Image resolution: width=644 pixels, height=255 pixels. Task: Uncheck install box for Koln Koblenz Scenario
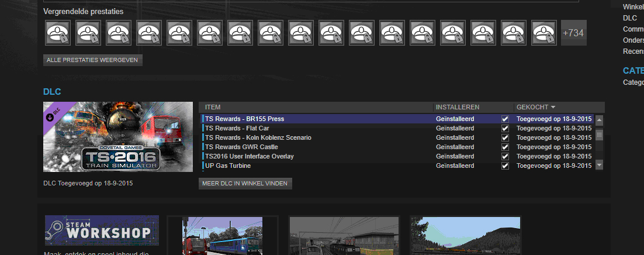(505, 138)
